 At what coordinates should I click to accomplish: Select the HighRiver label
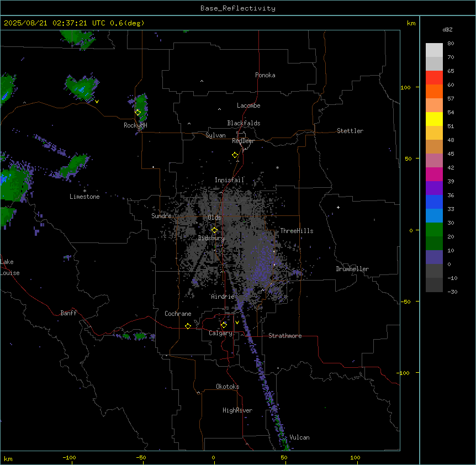[x=237, y=410]
